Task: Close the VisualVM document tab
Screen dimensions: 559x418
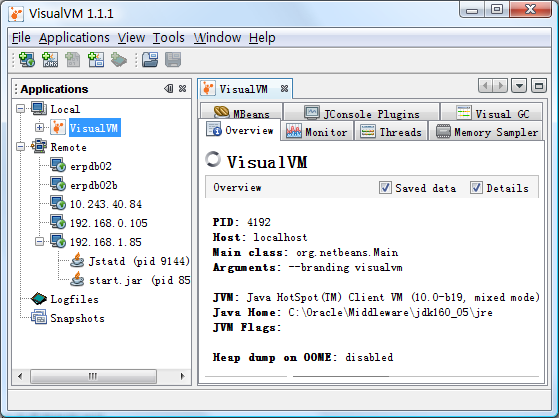Action: coord(284,88)
